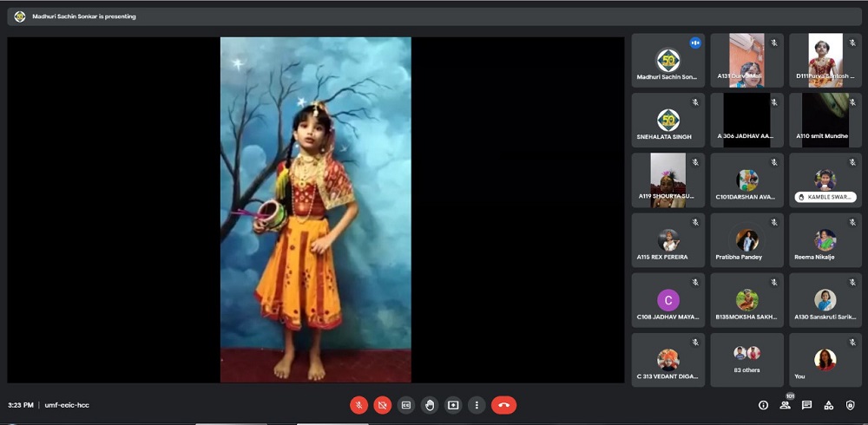The width and height of the screenshot is (868, 425).
Task: Open the host controls shield icon
Action: click(x=850, y=405)
